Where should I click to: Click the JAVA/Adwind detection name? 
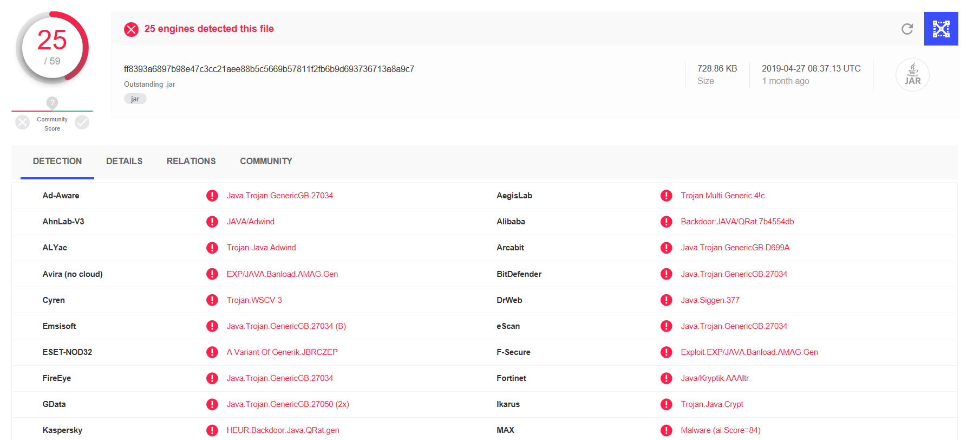pos(251,222)
